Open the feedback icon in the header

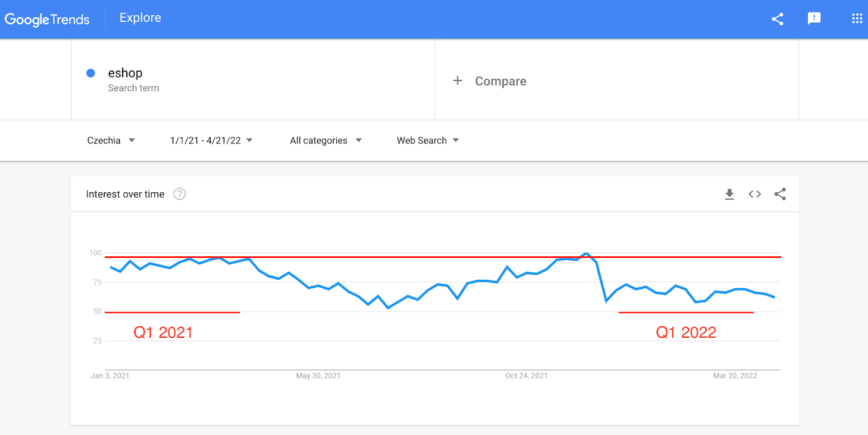(x=814, y=18)
